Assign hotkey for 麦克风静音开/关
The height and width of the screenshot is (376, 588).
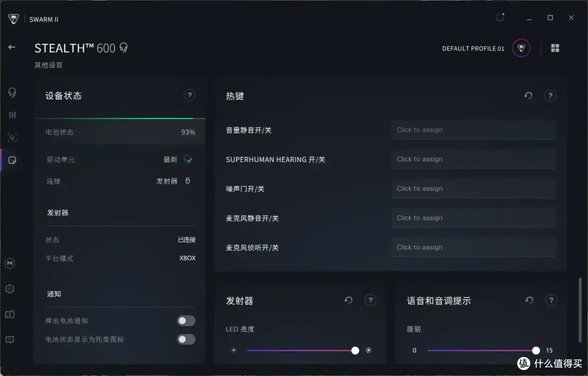pos(474,218)
